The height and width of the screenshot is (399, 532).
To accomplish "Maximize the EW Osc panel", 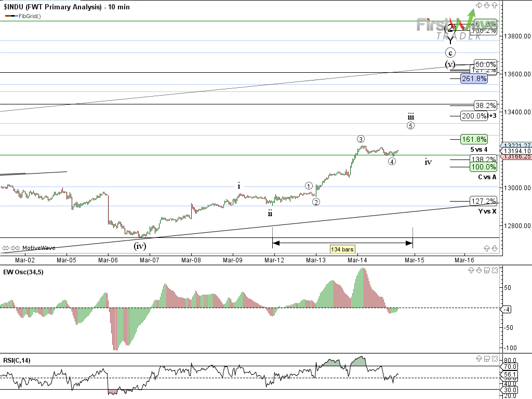I will (x=486, y=271).
